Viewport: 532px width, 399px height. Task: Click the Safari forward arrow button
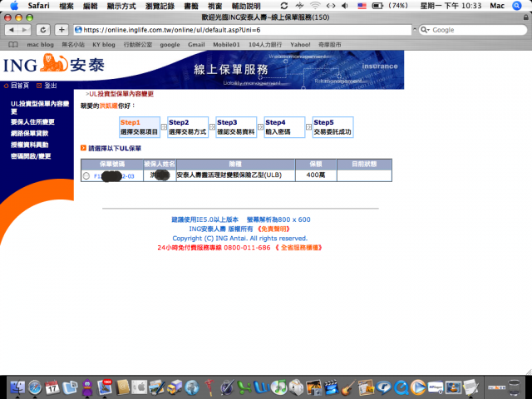pos(24,30)
